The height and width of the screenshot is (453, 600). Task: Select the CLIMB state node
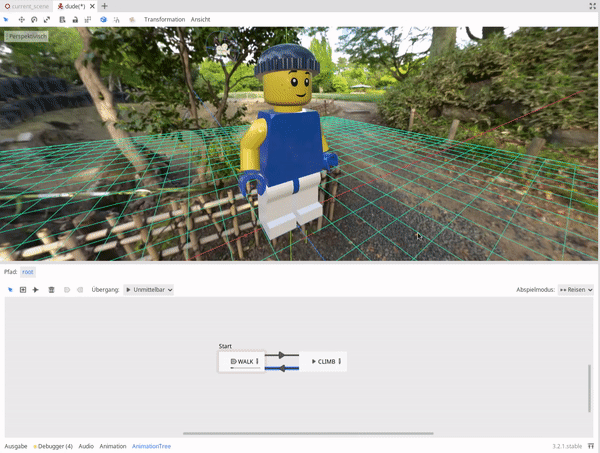[x=323, y=361]
